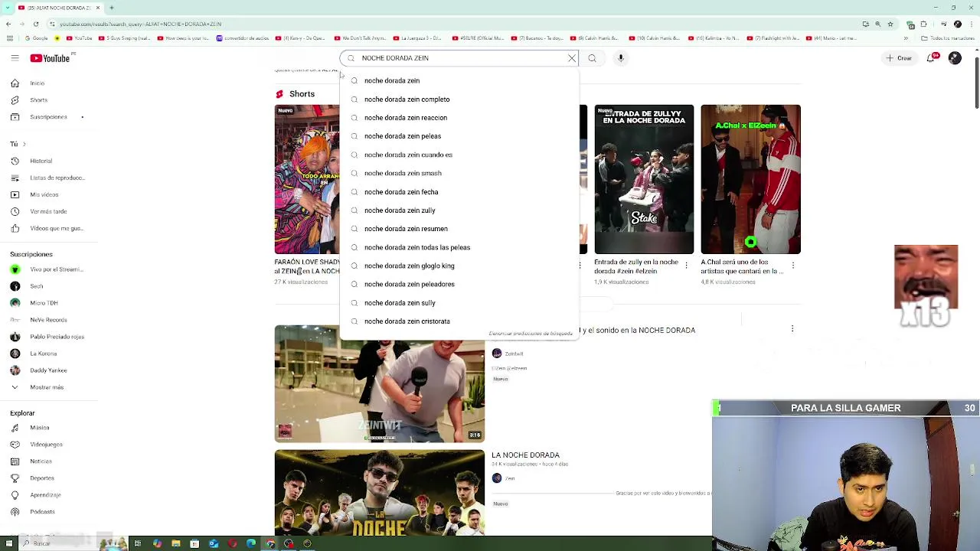Open a new Chrome tab
This screenshot has height=551, width=980.
tap(112, 8)
